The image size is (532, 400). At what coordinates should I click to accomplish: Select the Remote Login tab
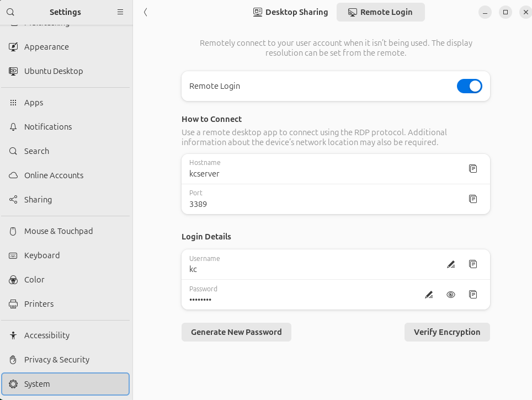tap(380, 12)
